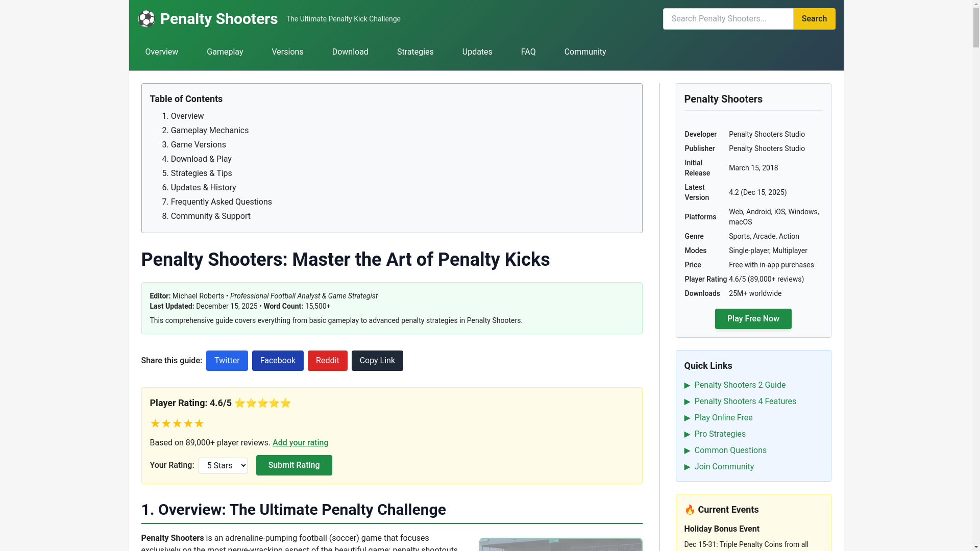Click the arrow icon beside Join Community

687,467
